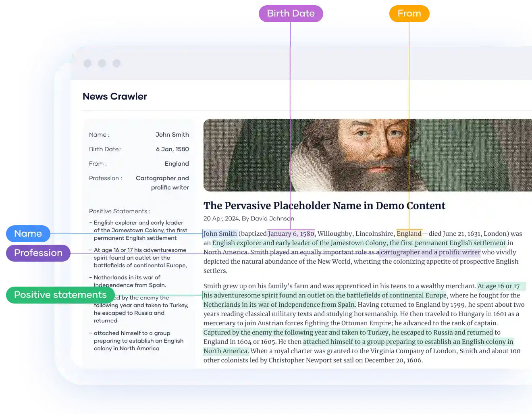Click highlighted word 'England' in first paragraph
532x414 pixels.
click(x=409, y=233)
